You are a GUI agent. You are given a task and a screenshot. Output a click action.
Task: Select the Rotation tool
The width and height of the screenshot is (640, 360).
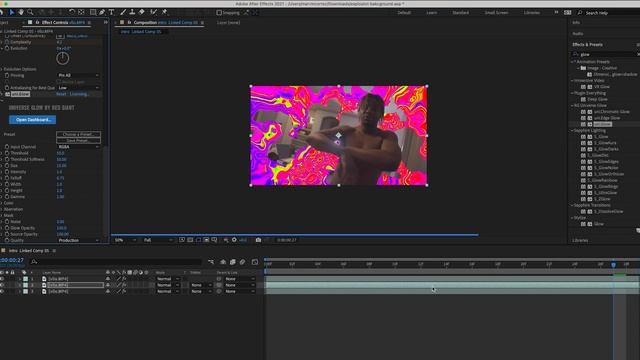tap(72, 13)
